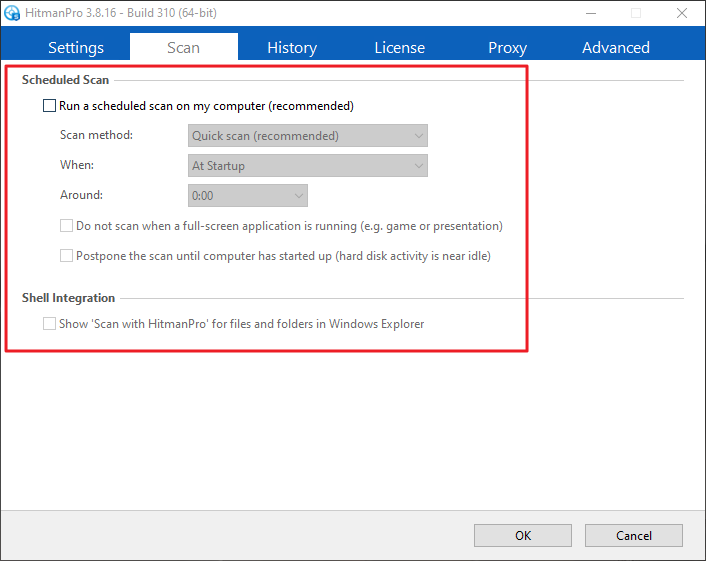Open the Advanced tab
This screenshot has height=561, width=706.
(615, 48)
